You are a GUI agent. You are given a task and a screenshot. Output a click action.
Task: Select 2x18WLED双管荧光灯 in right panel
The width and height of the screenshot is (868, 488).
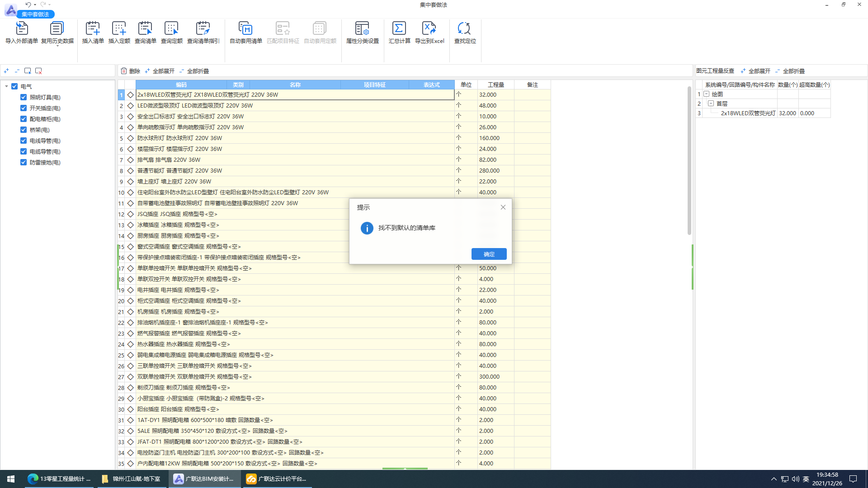pos(748,113)
